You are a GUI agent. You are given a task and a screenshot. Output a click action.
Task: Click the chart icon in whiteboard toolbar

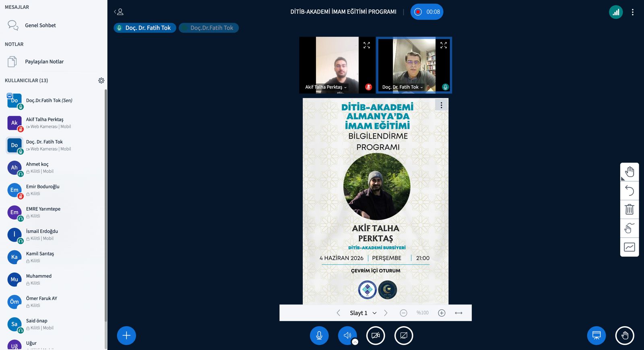coord(630,247)
